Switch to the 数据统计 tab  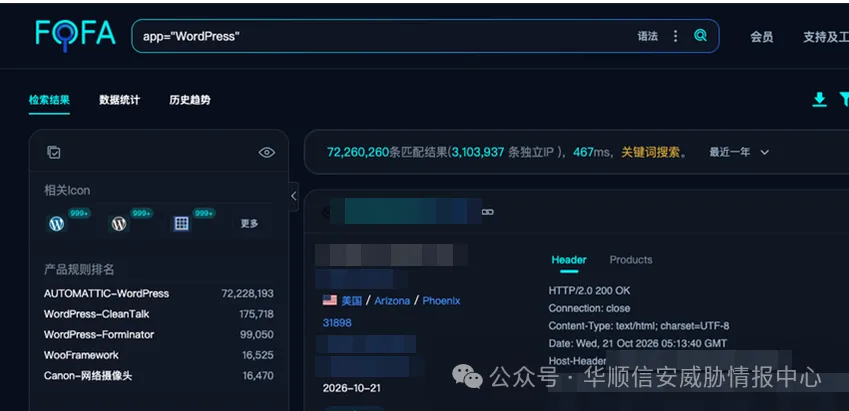coord(120,100)
